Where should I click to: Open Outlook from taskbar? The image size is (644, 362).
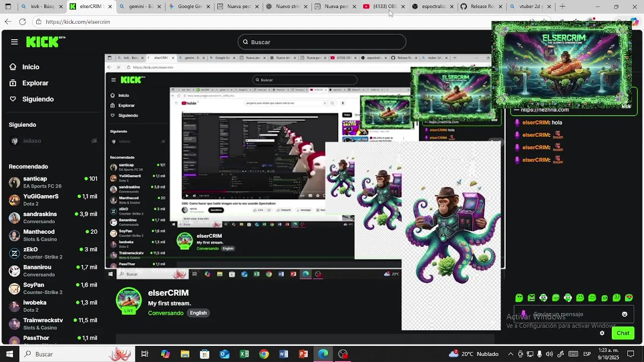pyautogui.click(x=224, y=354)
